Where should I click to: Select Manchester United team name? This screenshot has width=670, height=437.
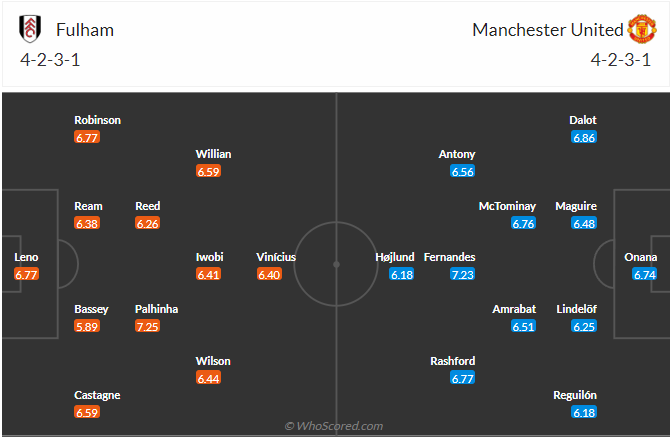pyautogui.click(x=547, y=30)
